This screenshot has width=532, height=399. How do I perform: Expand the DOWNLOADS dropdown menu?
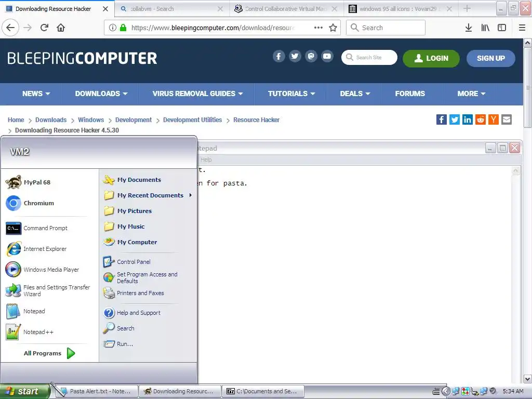point(101,94)
